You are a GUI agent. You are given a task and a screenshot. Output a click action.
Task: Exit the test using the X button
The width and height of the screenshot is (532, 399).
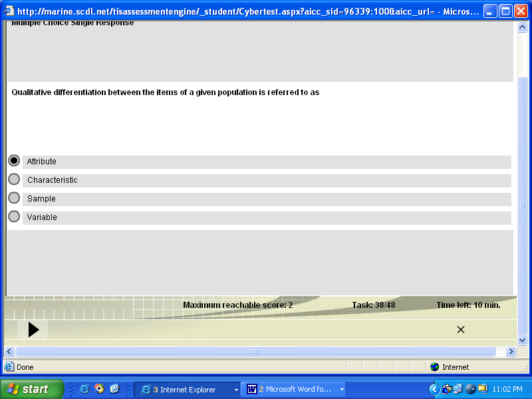(x=461, y=329)
